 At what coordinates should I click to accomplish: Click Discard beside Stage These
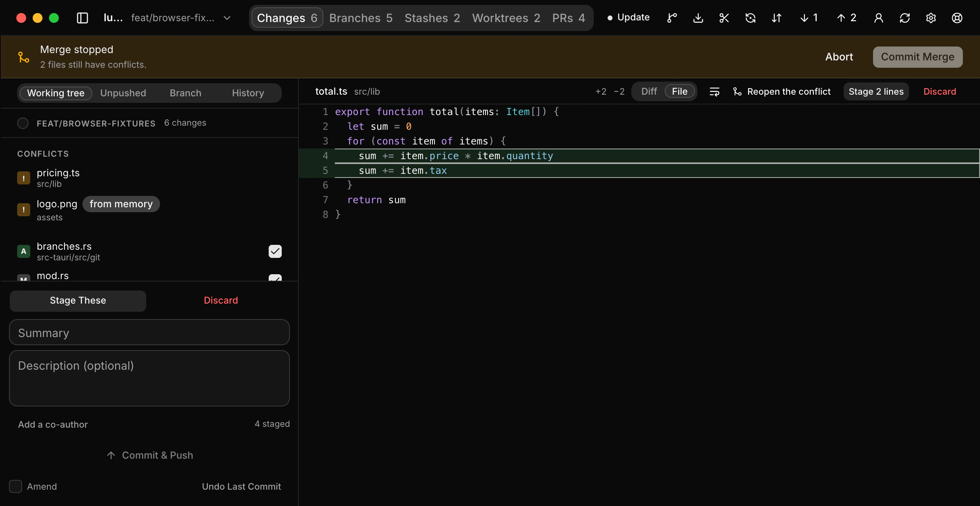[x=221, y=301]
